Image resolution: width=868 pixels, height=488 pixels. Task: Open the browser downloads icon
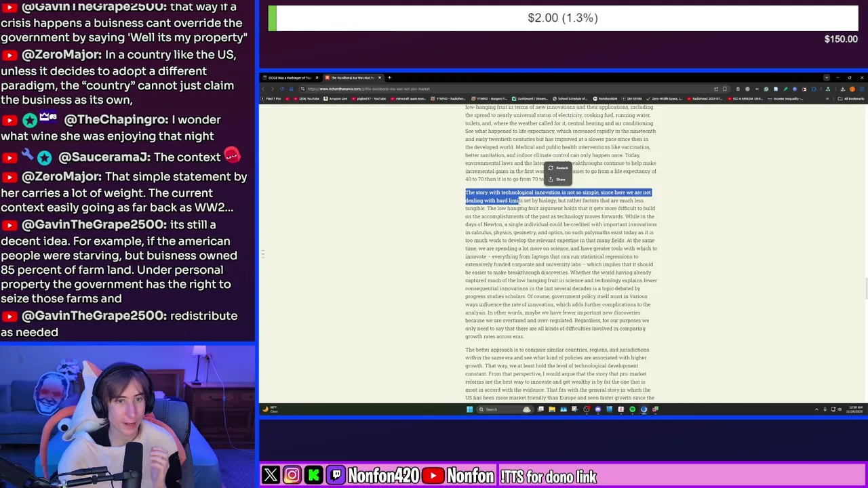842,89
